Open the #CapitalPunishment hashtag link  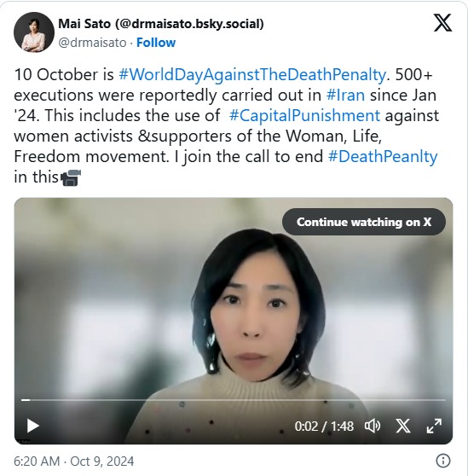pos(304,116)
